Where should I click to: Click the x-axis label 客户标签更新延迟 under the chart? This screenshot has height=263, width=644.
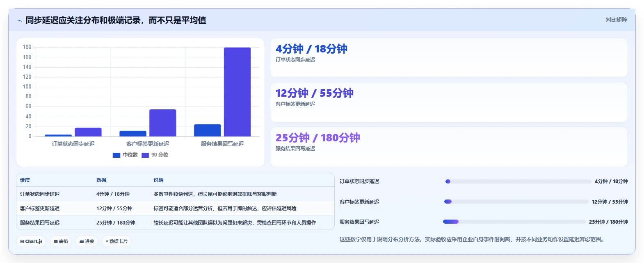pyautogui.click(x=148, y=144)
